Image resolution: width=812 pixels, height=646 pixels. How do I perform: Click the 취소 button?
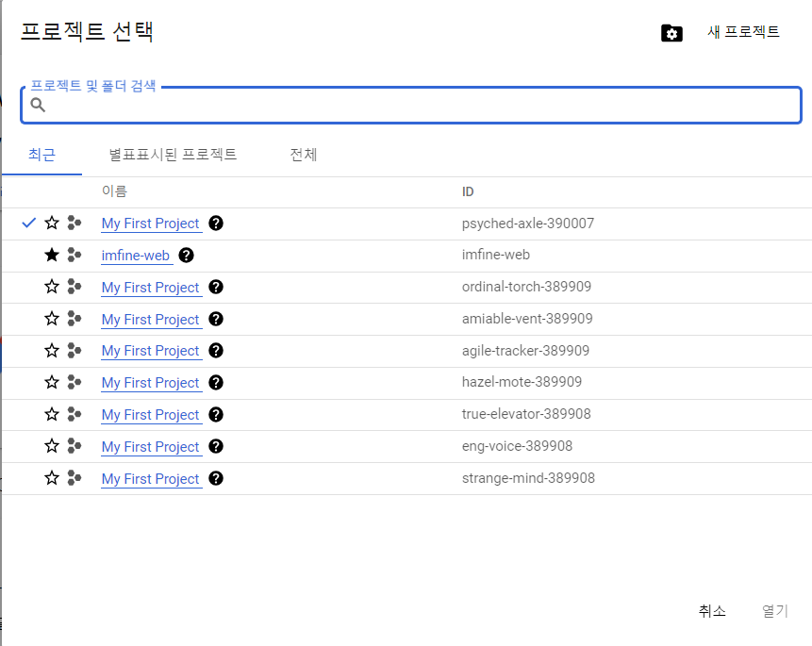tap(713, 611)
